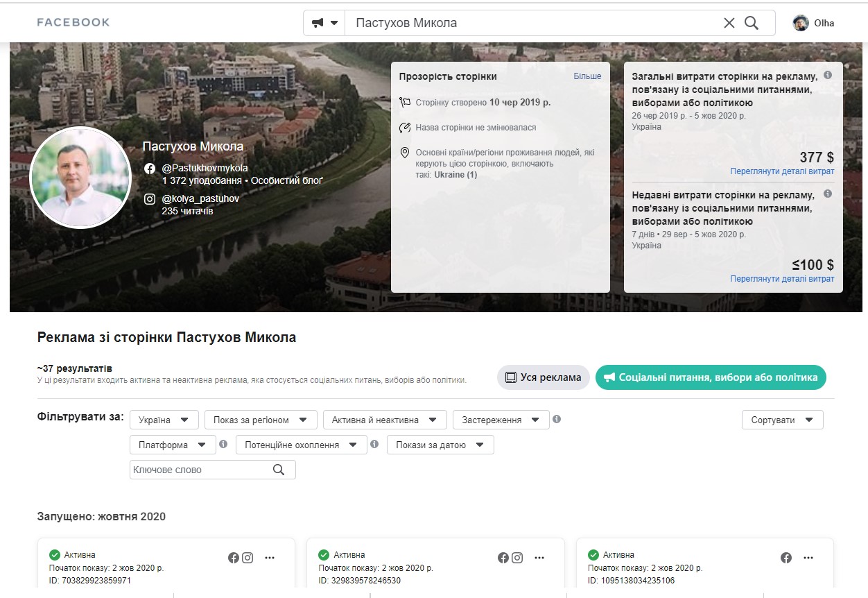Image resolution: width=868 pixels, height=598 pixels.
Task: Click the ID: 1095138034235106 text
Action: [631, 581]
